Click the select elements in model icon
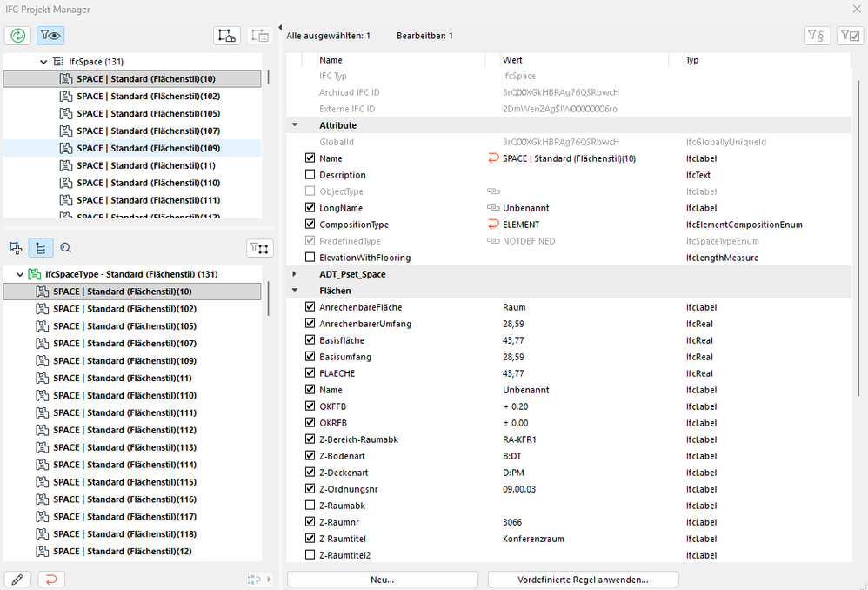This screenshot has height=590, width=868. [x=227, y=36]
